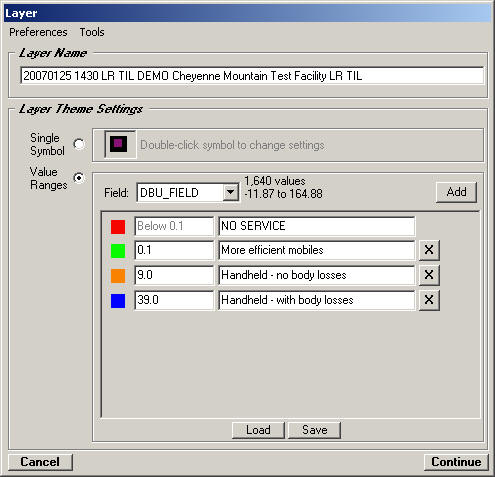Select the Value Ranges radio button
This screenshot has height=477, width=495.
click(x=79, y=178)
